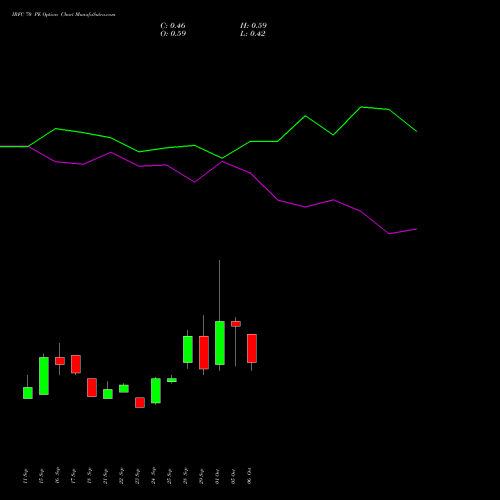Click the 25 Sep date label
This screenshot has width=500, height=500.
pos(169,476)
